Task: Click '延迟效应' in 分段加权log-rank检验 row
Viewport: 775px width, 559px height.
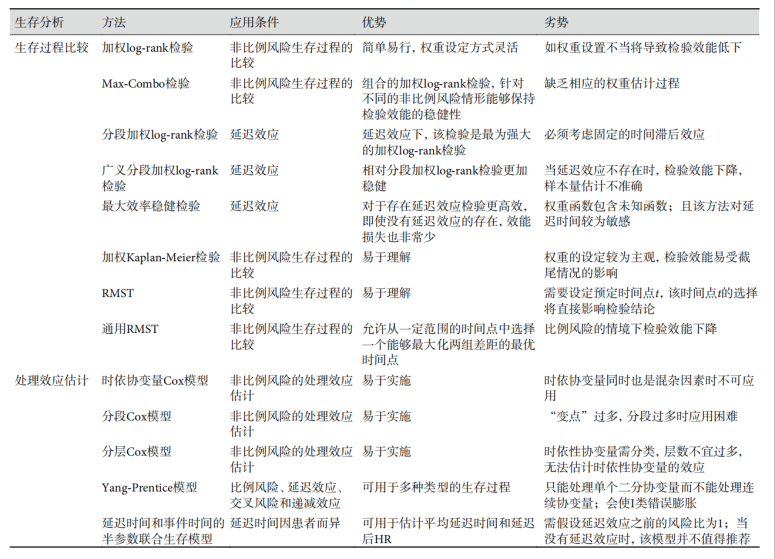Action: pyautogui.click(x=254, y=134)
